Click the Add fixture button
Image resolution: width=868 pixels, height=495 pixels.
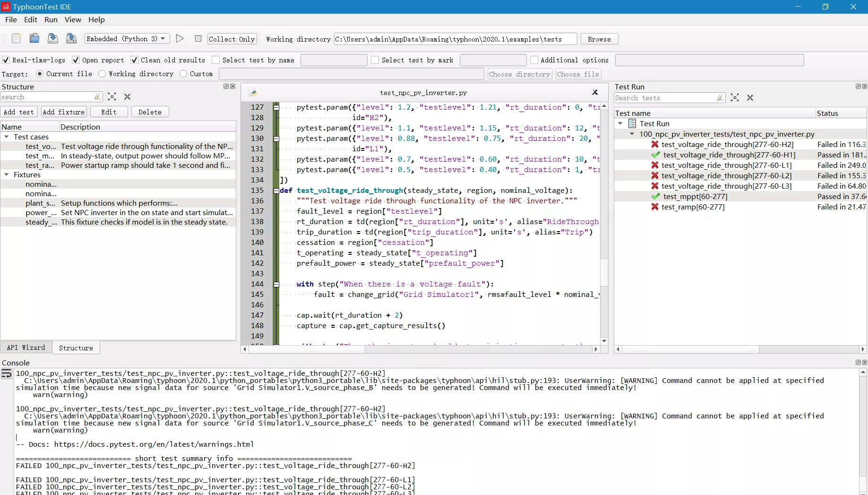coord(64,112)
